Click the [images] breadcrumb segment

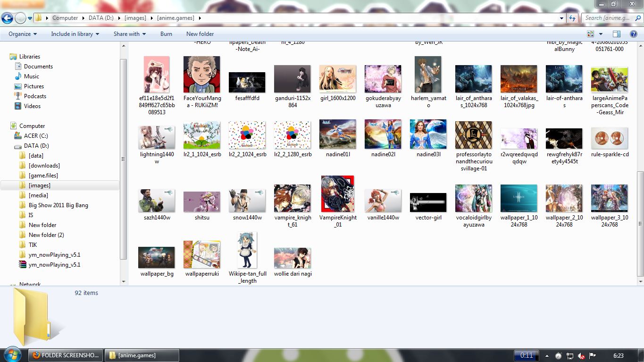135,18
